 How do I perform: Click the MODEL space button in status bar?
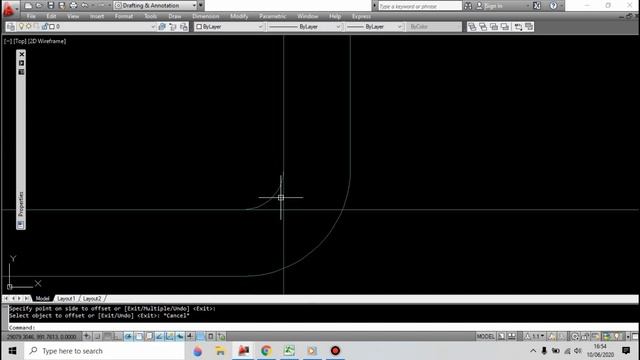coord(485,337)
